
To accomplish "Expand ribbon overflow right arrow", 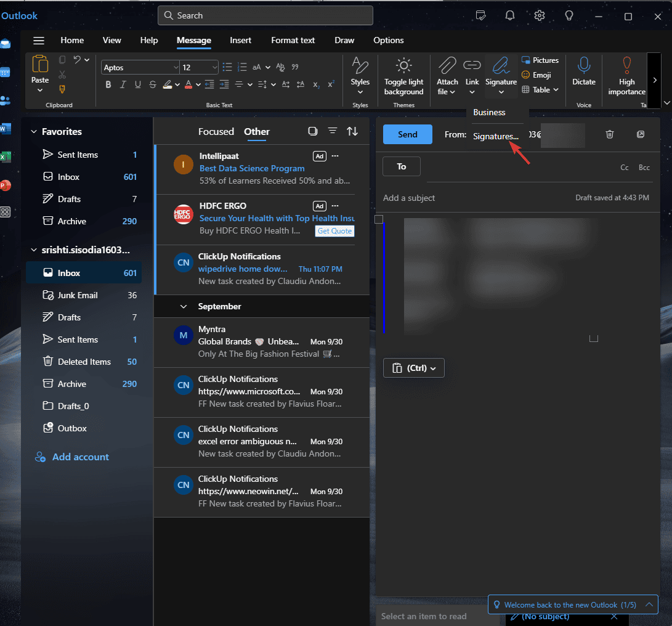I will (x=654, y=80).
